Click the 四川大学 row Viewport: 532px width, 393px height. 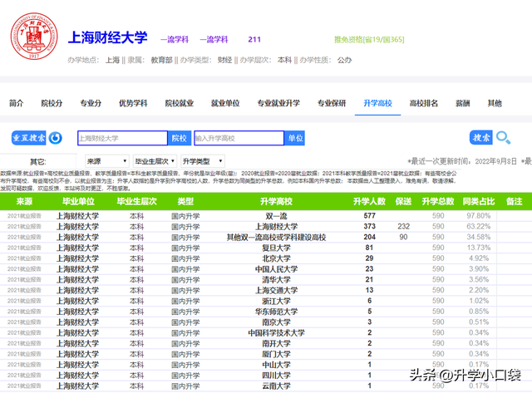(266, 376)
